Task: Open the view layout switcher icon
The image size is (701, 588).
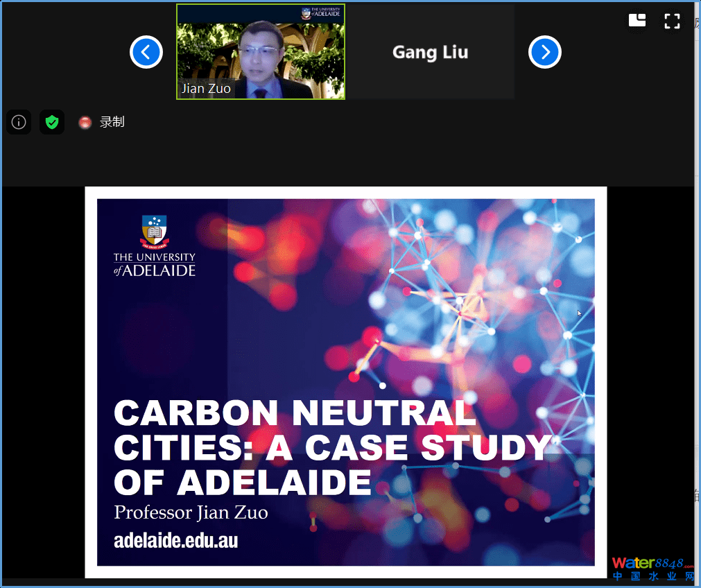Action: click(637, 21)
